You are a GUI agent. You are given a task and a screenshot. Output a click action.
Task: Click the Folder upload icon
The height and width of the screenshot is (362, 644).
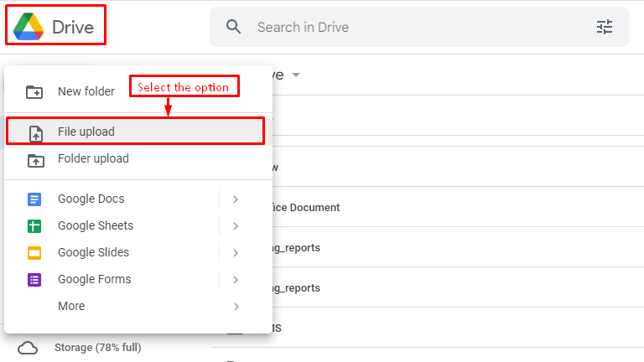coord(36,160)
